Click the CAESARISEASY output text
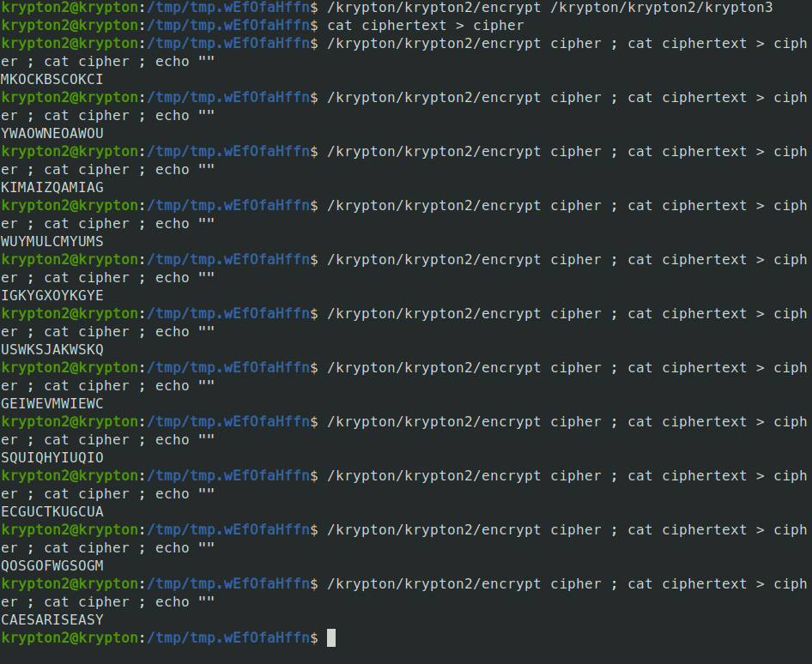Screen dimensions: 812x664 52,619
